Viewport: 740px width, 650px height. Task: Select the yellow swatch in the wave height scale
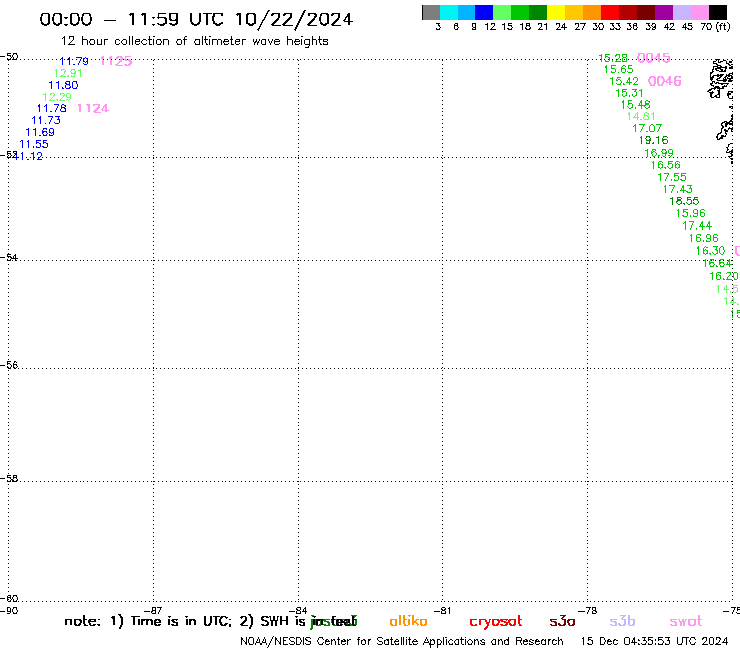pyautogui.click(x=556, y=12)
